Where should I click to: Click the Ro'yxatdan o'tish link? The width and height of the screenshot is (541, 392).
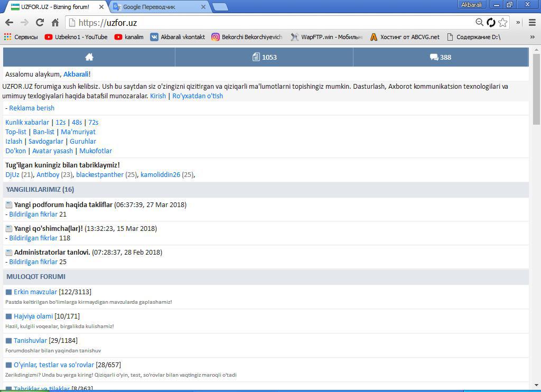point(198,96)
